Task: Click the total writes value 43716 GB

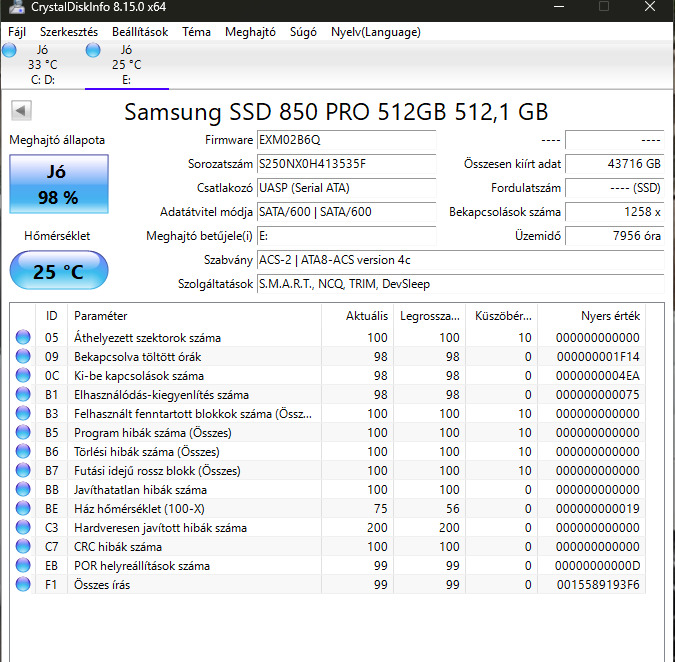Action: click(x=615, y=164)
